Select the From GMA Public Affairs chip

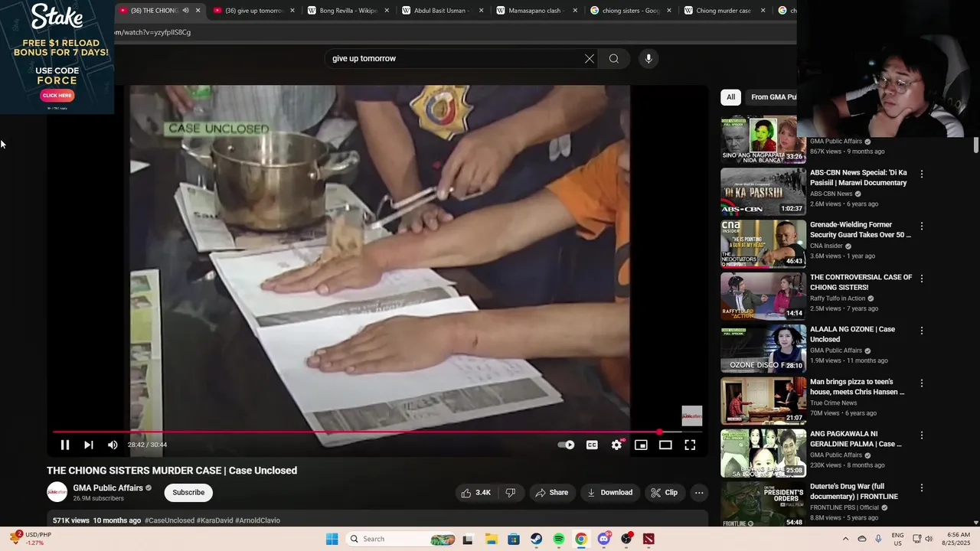773,97
